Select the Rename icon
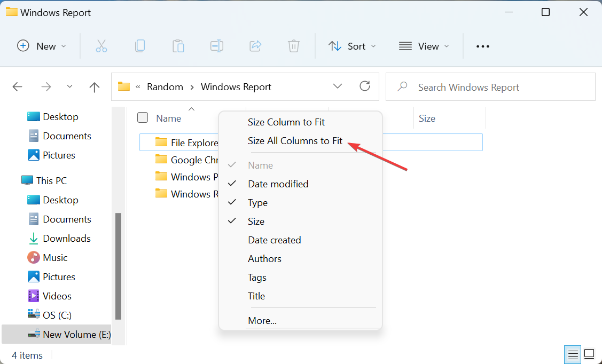Screen dimensions: 602x364 [217, 46]
